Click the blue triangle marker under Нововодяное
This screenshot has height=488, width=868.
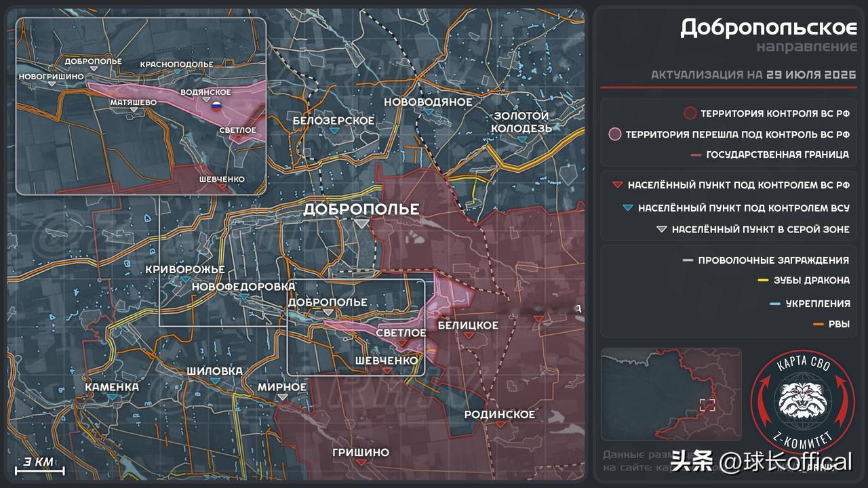pyautogui.click(x=429, y=113)
